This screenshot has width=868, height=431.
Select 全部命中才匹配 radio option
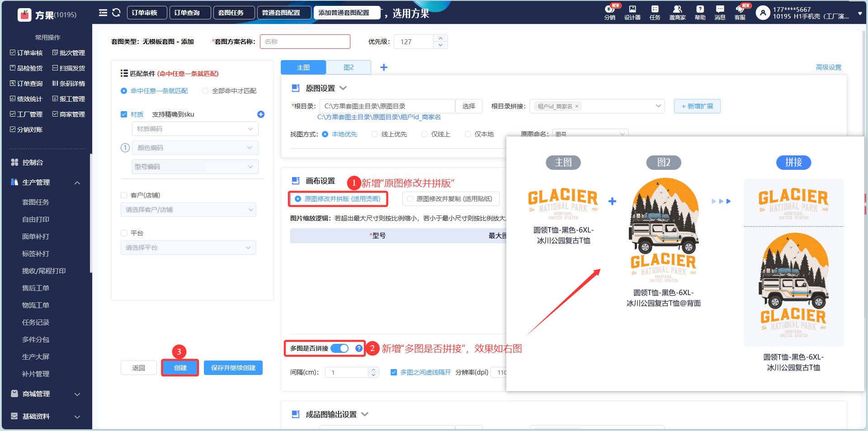[x=205, y=91]
